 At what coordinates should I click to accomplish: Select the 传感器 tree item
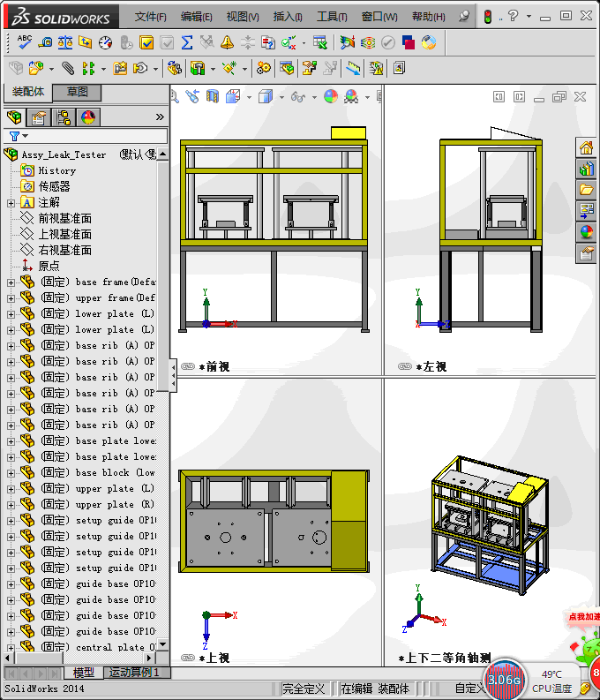[x=54, y=186]
